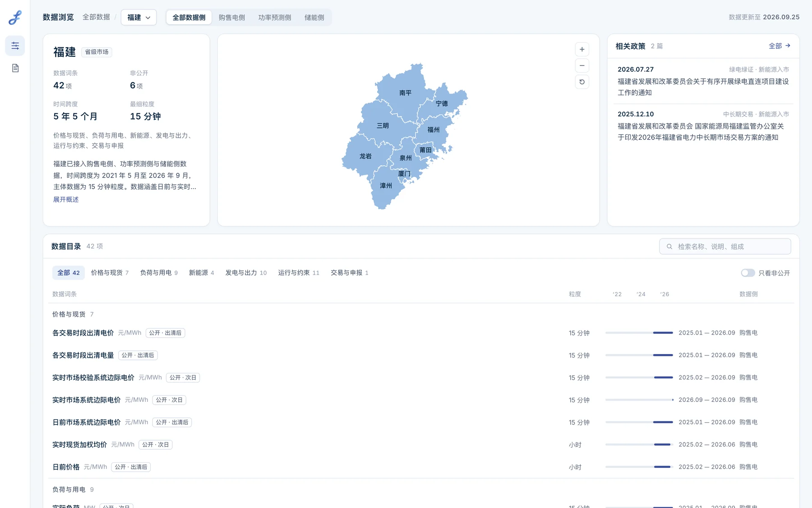Filter catalog by 价格与现货
The image size is (812, 508).
(x=110, y=273)
